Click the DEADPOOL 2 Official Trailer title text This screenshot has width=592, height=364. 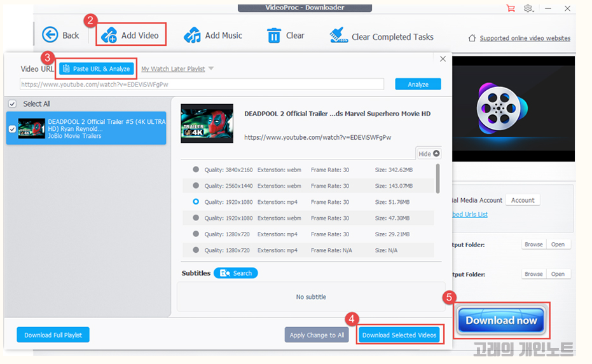337,114
